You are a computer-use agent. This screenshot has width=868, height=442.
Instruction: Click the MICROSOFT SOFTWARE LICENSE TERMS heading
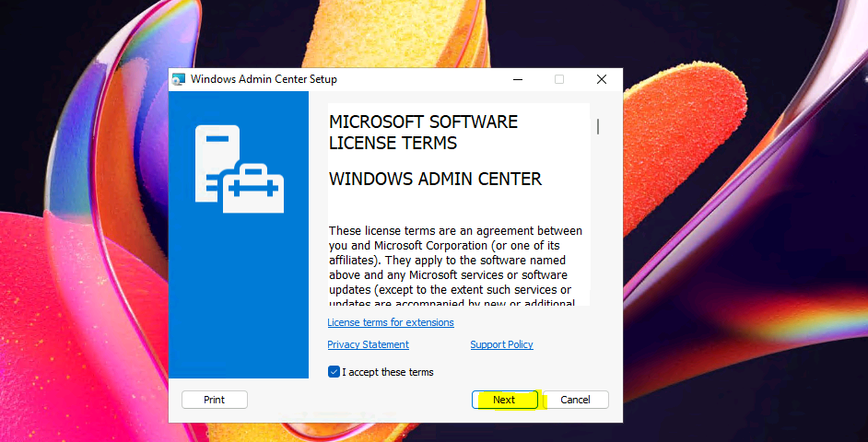point(424,133)
